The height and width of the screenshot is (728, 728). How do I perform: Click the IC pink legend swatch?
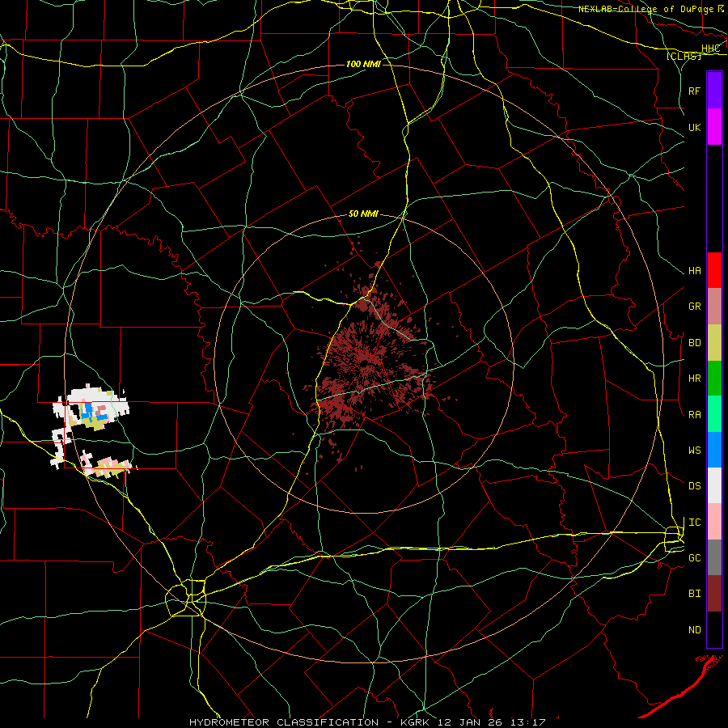[x=714, y=522]
